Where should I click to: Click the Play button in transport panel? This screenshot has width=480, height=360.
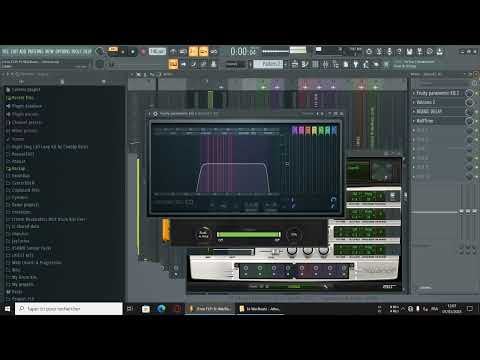point(123,52)
